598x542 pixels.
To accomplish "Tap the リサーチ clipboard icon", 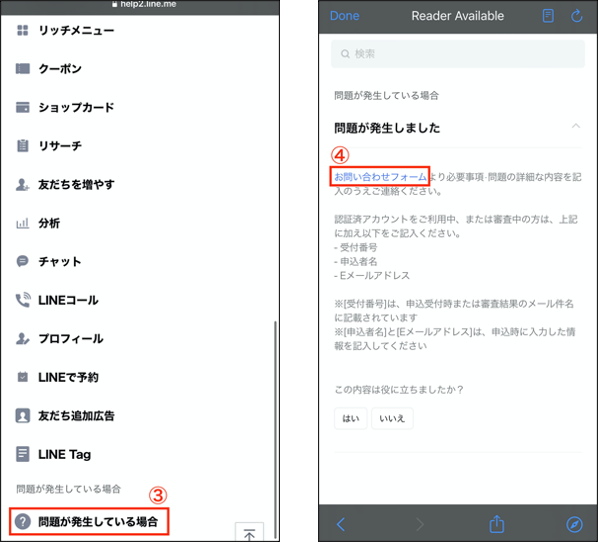I will point(23,146).
